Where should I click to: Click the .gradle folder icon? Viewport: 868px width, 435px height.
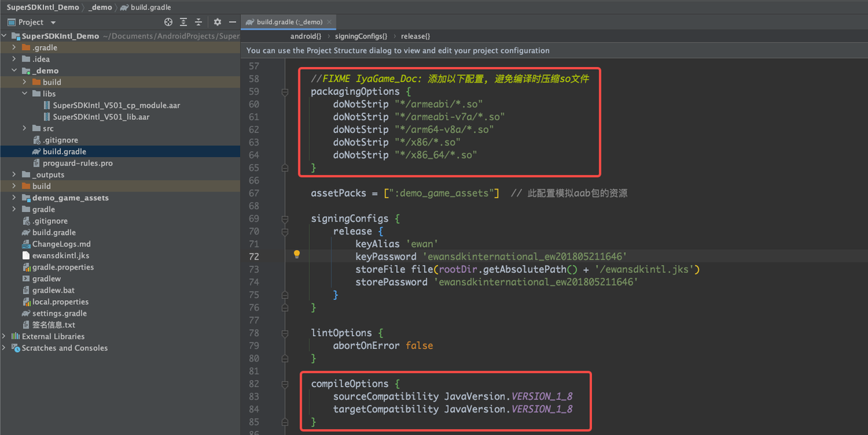26,47
